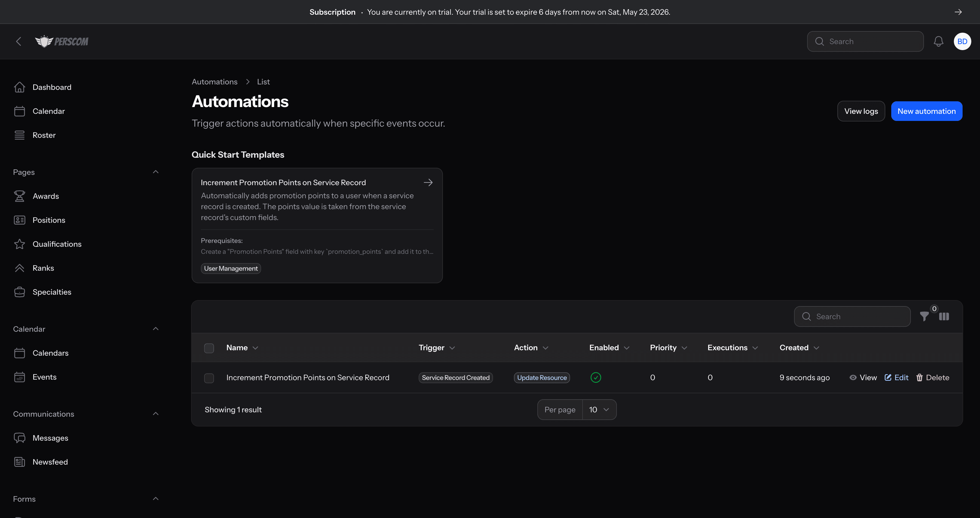Collapse the Forms sidebar section
Image resolution: width=980 pixels, height=518 pixels.
click(x=156, y=499)
